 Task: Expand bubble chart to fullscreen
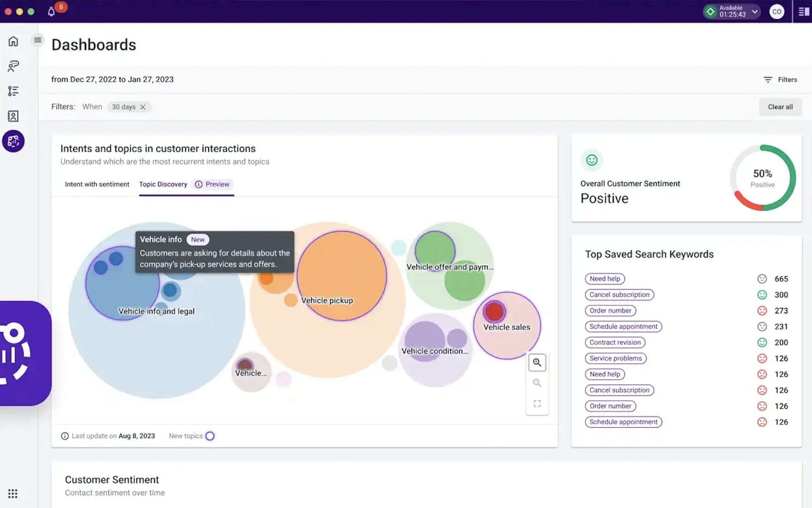pos(537,403)
